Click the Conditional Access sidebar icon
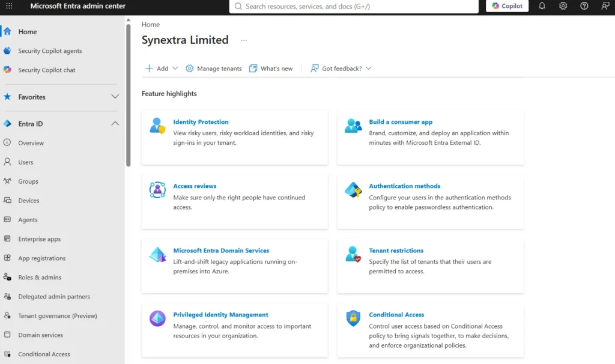615x364 pixels. click(x=7, y=354)
